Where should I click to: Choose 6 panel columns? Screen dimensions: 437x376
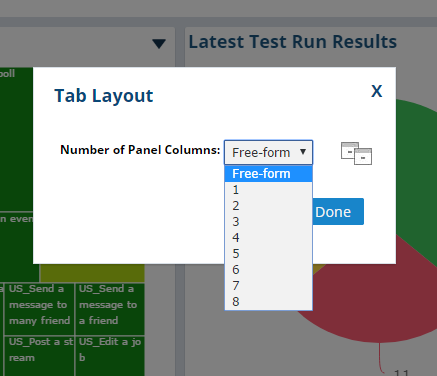point(269,270)
